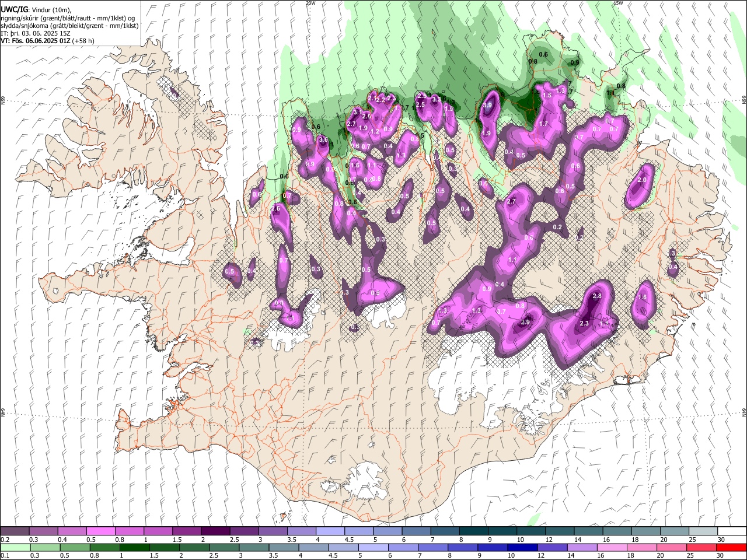
Task: Click the 'UWC/IG: Vindur (10m)' title text
Action: [36, 10]
